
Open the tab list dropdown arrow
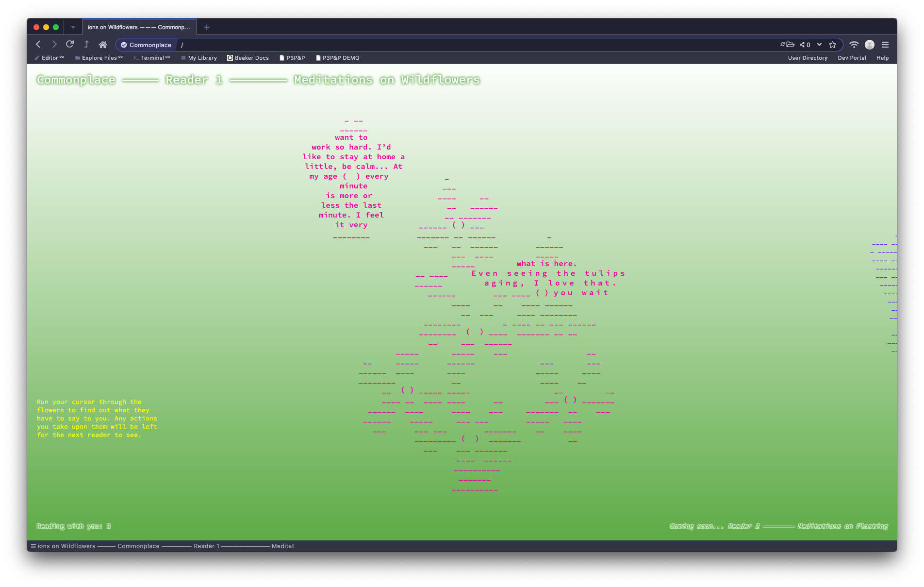pos(73,27)
